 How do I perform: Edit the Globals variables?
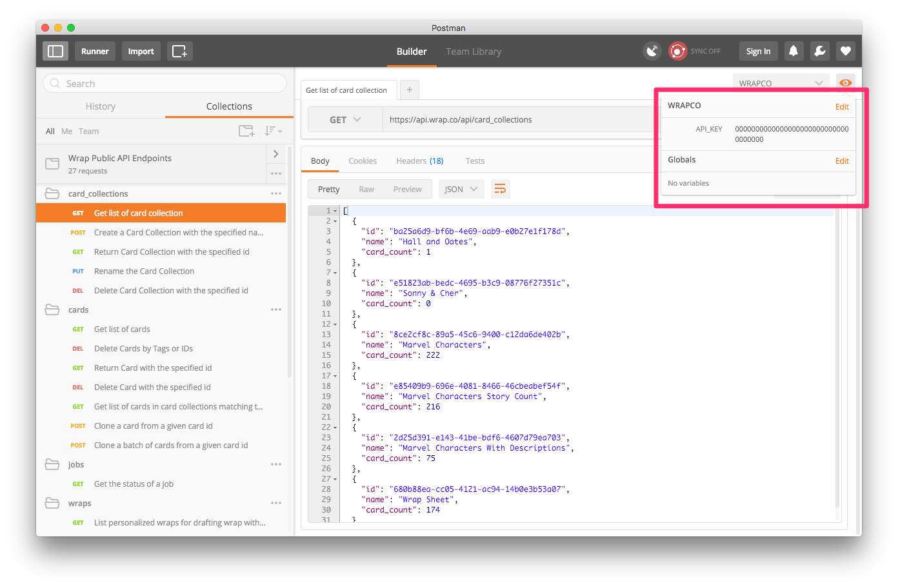click(x=842, y=161)
